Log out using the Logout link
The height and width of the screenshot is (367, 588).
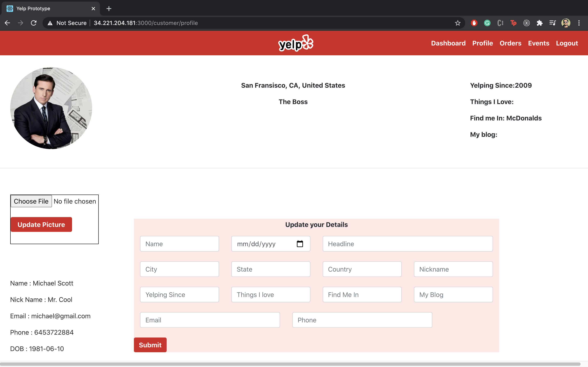click(567, 43)
